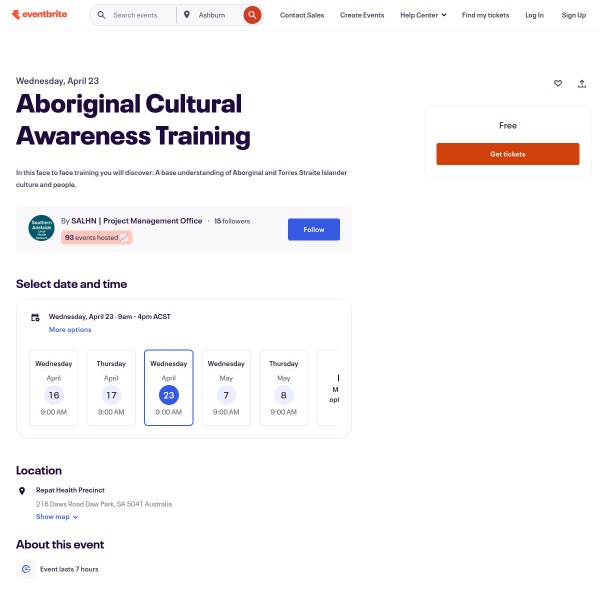Open Contact Sales menu item
Viewport: 600px width, 600px height.
302,15
